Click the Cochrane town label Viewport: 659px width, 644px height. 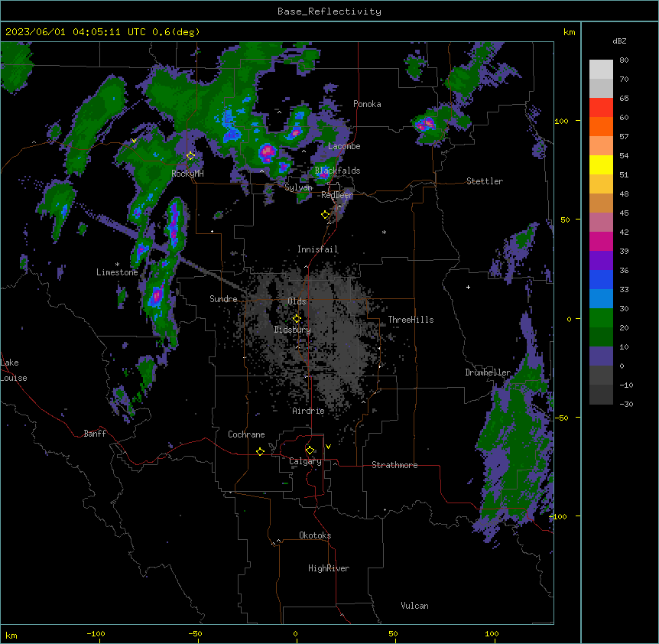click(246, 434)
